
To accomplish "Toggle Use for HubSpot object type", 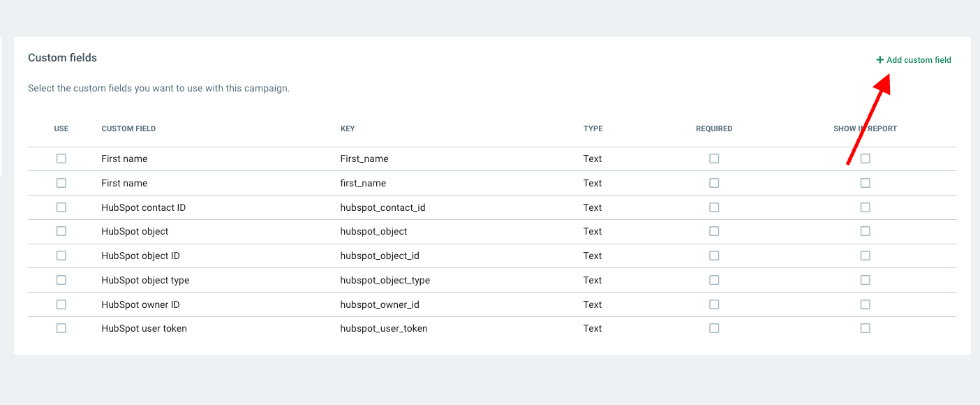I will (x=61, y=280).
